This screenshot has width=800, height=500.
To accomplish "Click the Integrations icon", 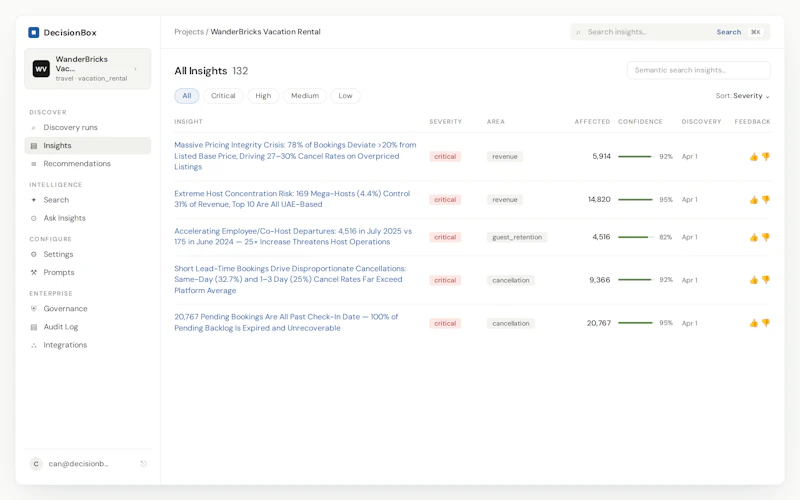I will [x=34, y=345].
